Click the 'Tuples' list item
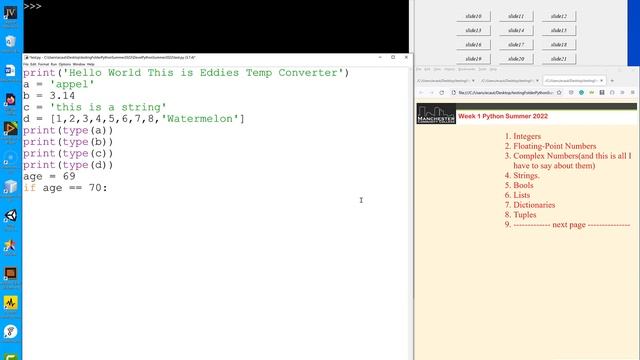 point(524,215)
